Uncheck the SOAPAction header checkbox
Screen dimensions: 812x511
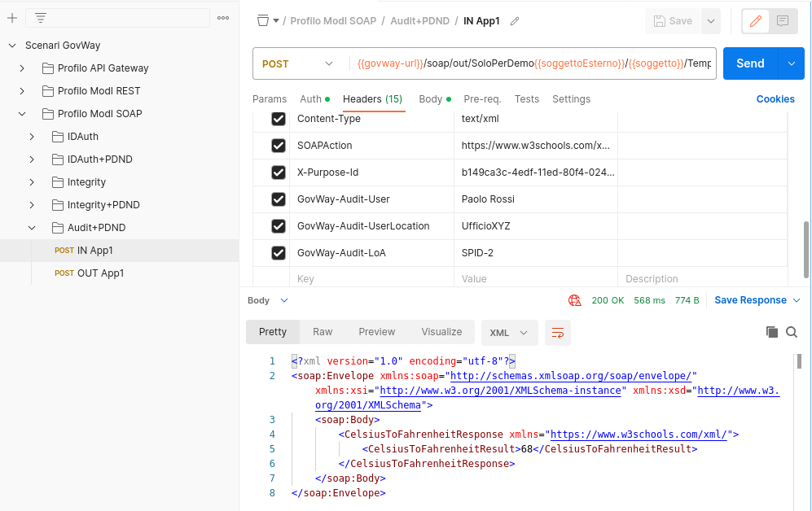pyautogui.click(x=279, y=146)
